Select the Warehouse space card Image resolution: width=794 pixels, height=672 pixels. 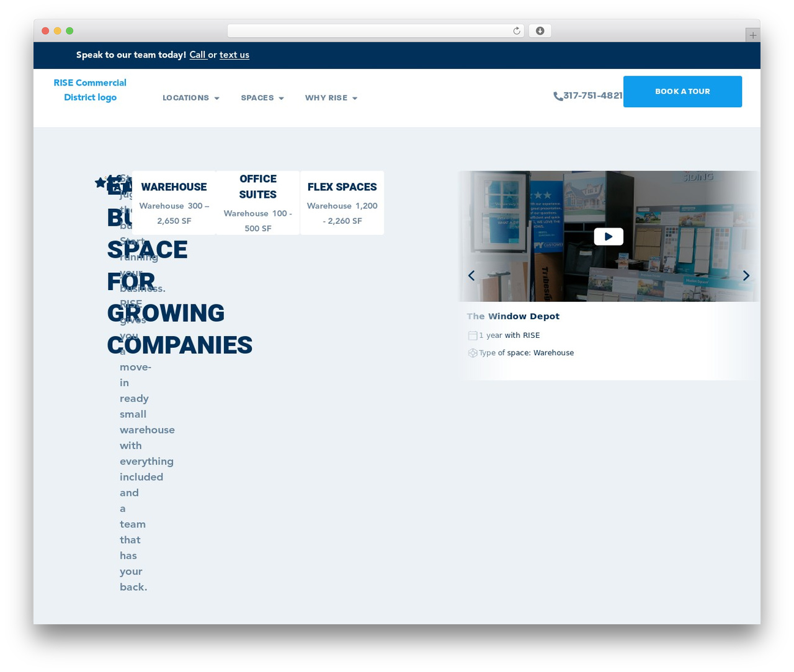[174, 203]
